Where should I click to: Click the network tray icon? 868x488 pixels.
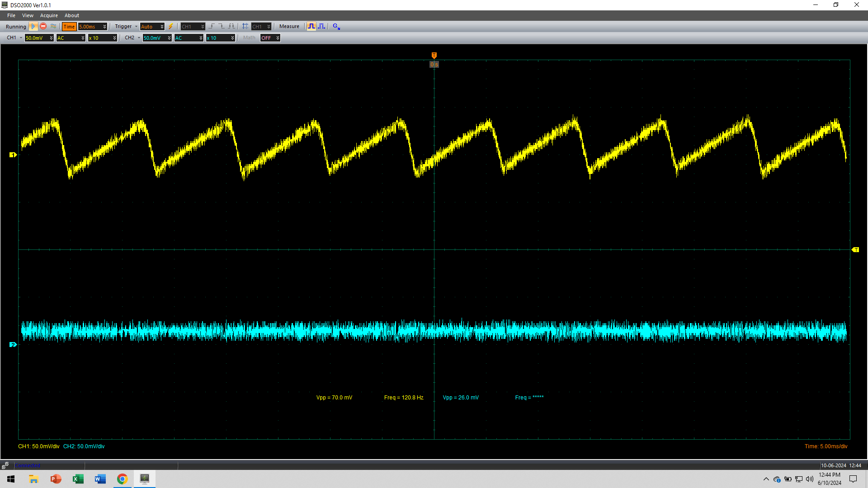pyautogui.click(x=799, y=479)
